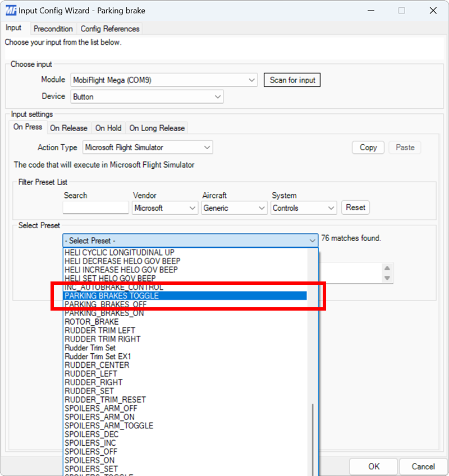Click inside the Search preset field
The height and width of the screenshot is (476, 449).
coord(95,207)
